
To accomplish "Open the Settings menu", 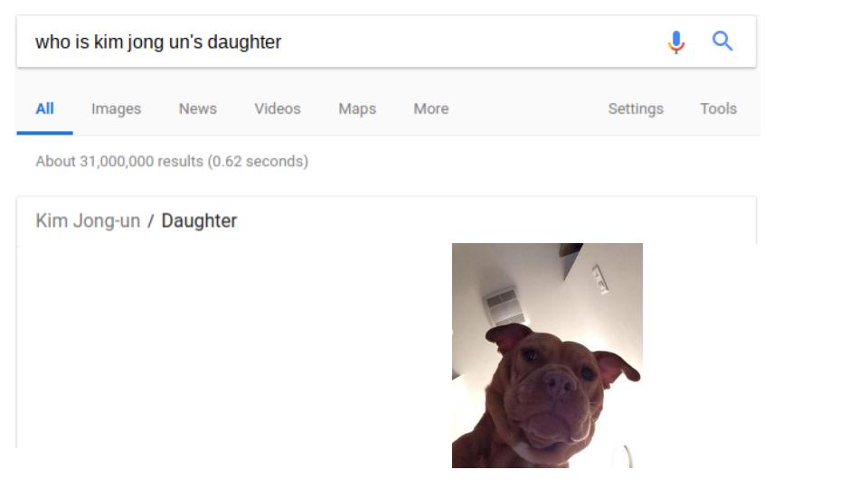I will (636, 109).
